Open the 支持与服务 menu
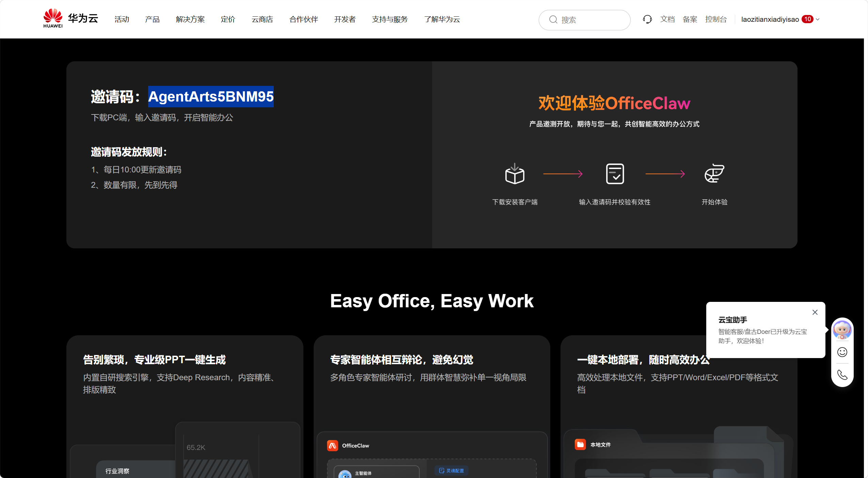 (390, 19)
